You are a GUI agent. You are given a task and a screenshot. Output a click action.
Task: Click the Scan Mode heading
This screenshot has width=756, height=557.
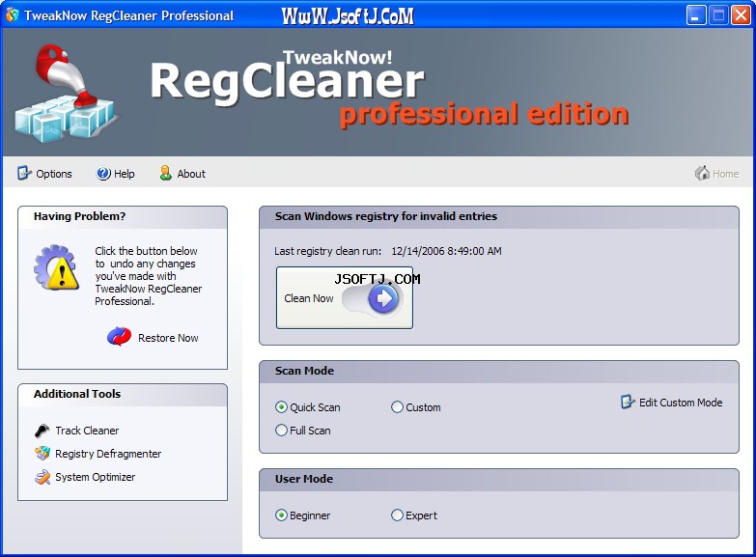point(304,371)
